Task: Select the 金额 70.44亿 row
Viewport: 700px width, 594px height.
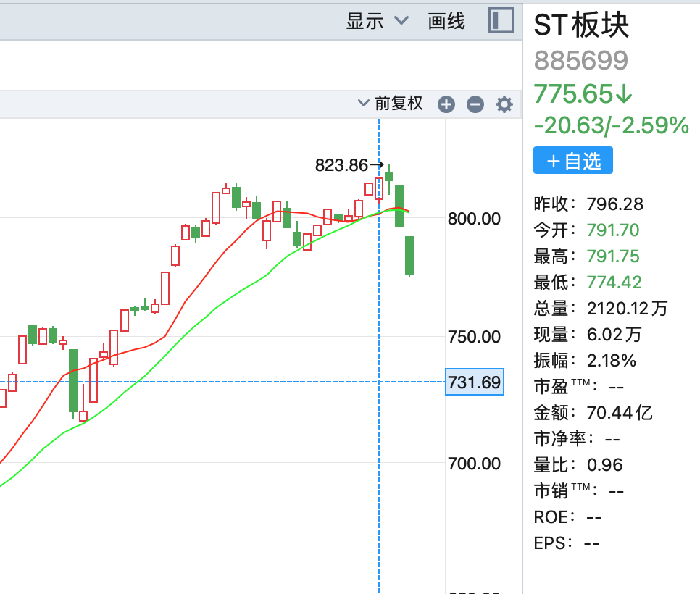Action: click(x=593, y=412)
